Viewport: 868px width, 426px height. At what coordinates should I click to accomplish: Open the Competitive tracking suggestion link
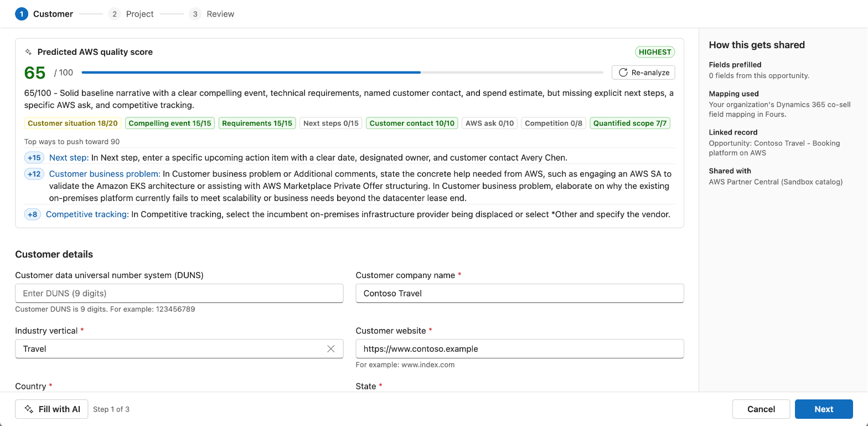(x=87, y=214)
